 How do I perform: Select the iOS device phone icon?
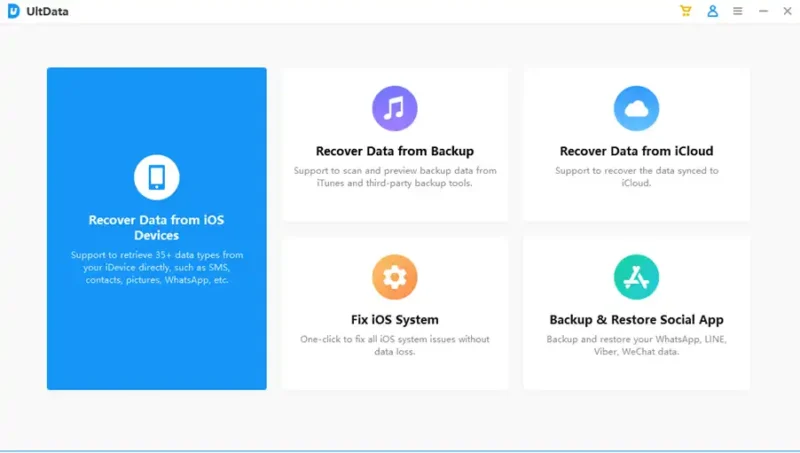click(157, 177)
